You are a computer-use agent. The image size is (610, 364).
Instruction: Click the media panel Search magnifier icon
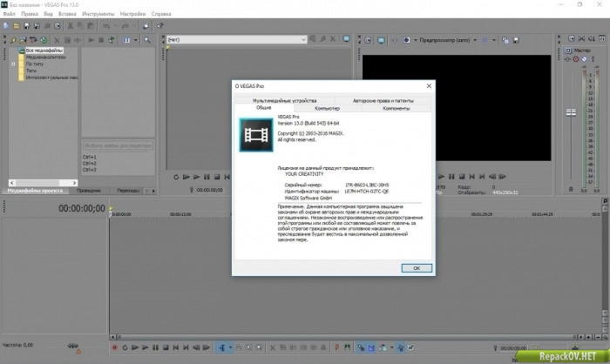click(147, 40)
